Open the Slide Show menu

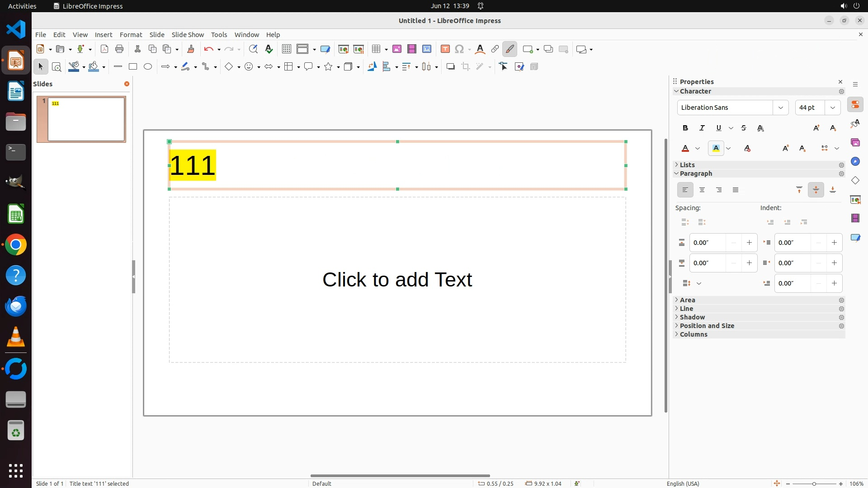188,35
